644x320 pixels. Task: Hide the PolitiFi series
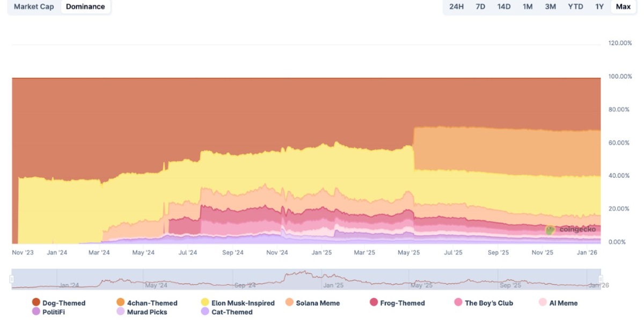tap(49, 311)
